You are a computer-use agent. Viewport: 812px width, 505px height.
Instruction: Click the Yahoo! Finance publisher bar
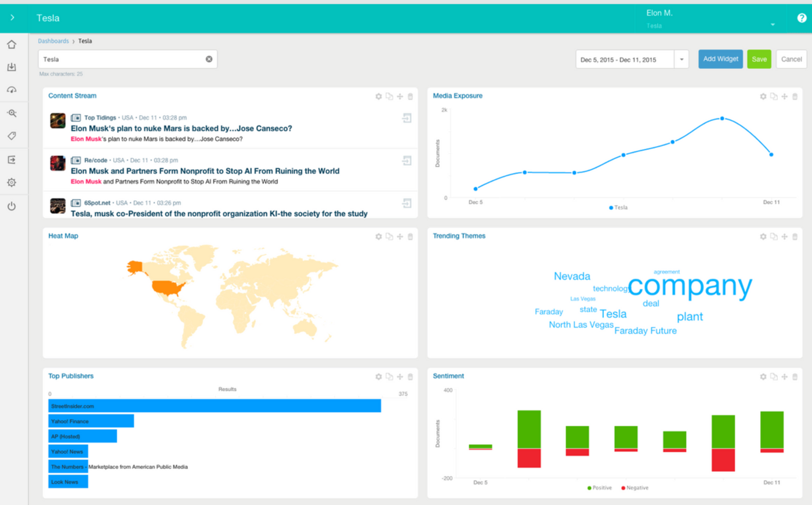91,421
